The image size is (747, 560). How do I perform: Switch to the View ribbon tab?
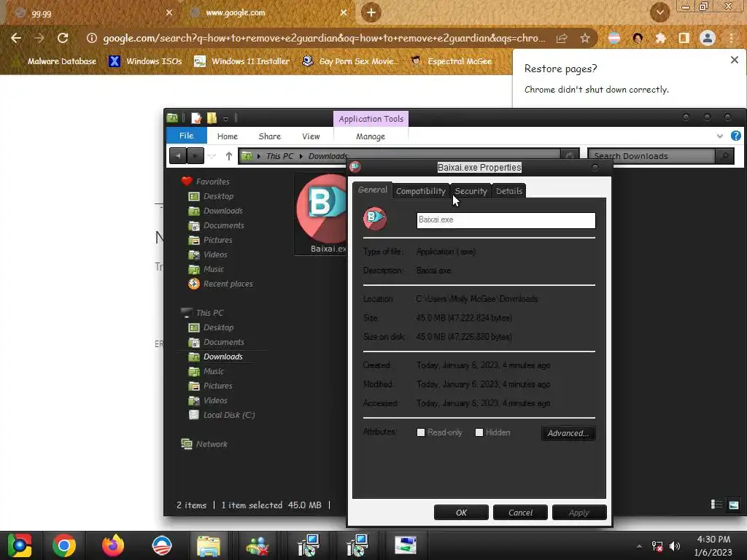click(x=311, y=136)
